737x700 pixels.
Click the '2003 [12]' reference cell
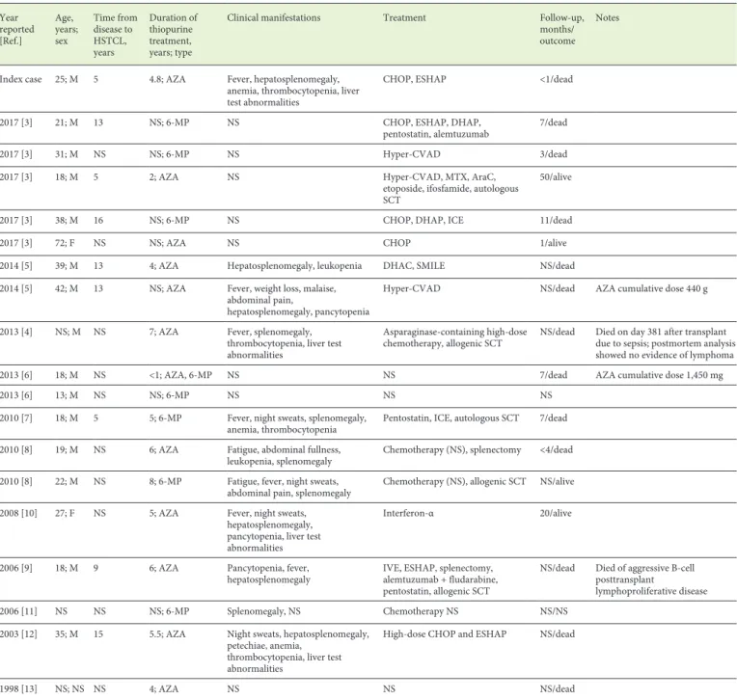[x=18, y=633]
